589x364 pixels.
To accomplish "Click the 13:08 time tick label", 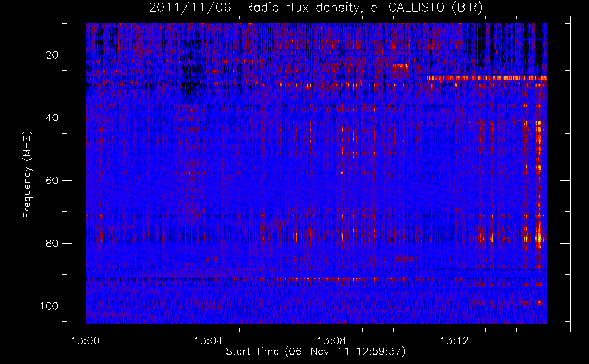I will pos(332,341).
